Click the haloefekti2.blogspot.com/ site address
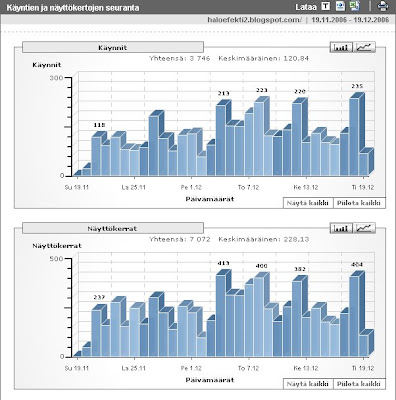The height and width of the screenshot is (400, 396). click(254, 20)
